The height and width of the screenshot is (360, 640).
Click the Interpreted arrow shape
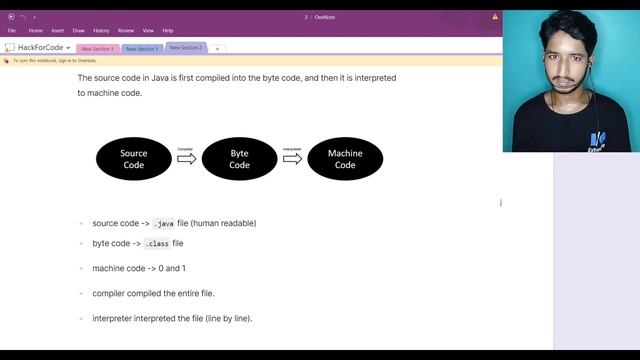pyautogui.click(x=292, y=159)
